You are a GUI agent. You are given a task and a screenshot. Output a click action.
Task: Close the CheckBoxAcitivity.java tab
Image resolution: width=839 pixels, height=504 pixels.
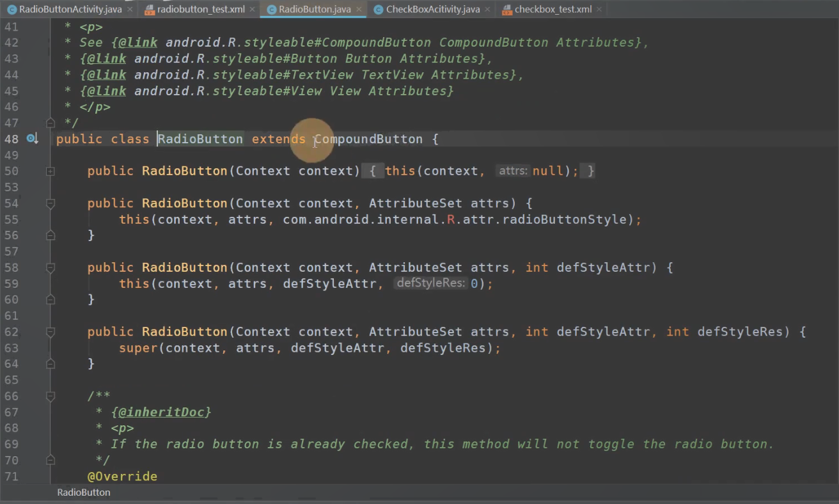[488, 10]
